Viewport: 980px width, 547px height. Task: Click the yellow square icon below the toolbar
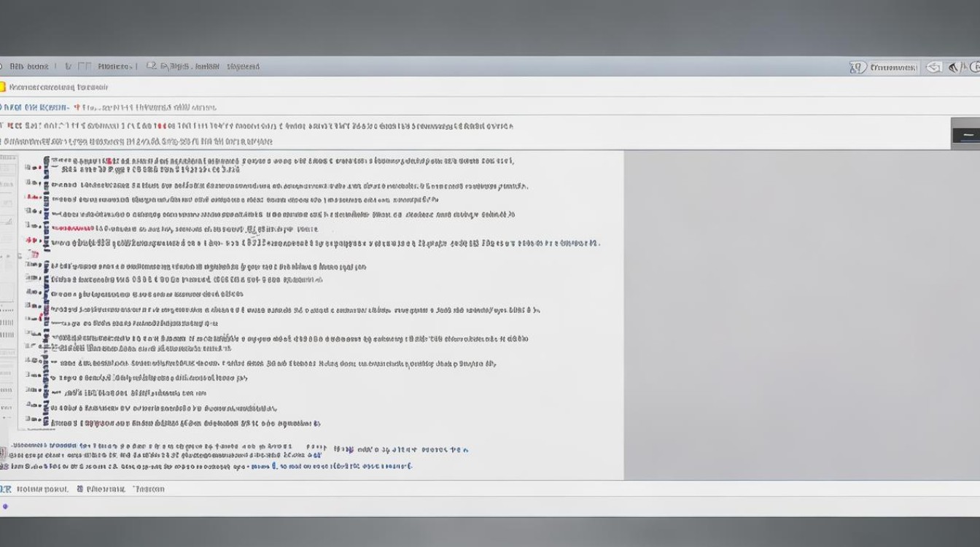click(2, 87)
